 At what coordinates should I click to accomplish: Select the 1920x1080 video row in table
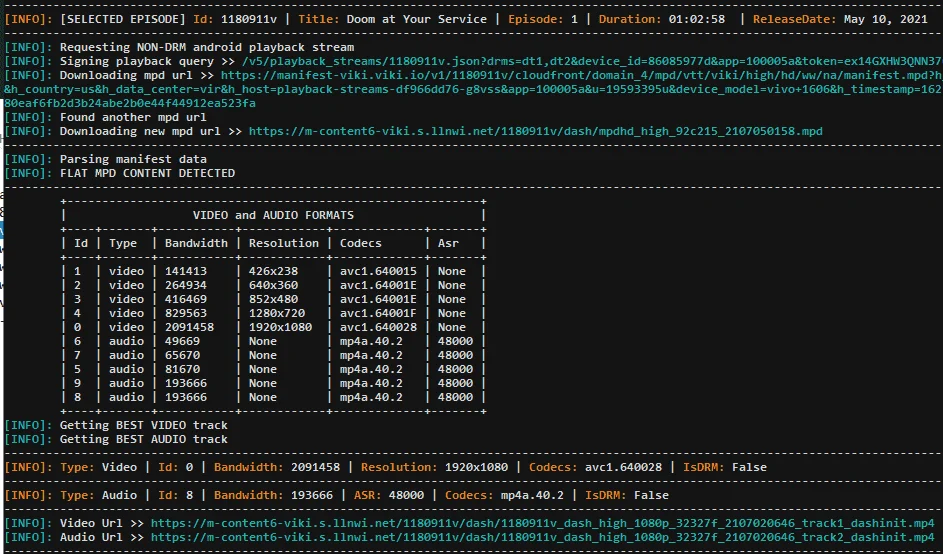click(x=274, y=327)
